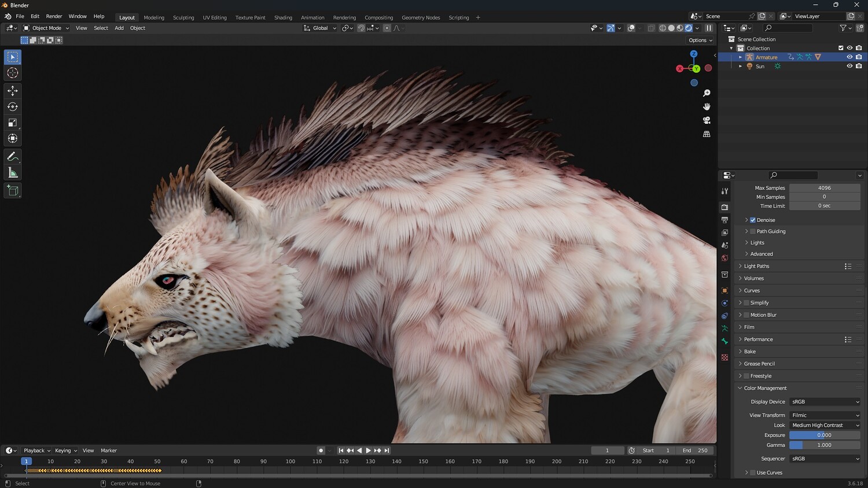The image size is (868, 488).
Task: Select the Measure tool
Action: pyautogui.click(x=13, y=173)
